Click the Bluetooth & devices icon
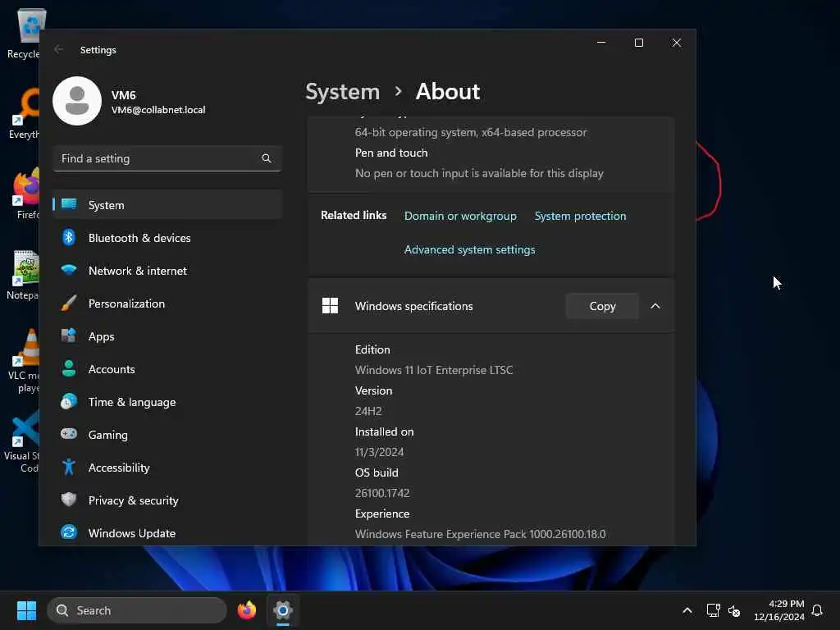 pos(69,237)
